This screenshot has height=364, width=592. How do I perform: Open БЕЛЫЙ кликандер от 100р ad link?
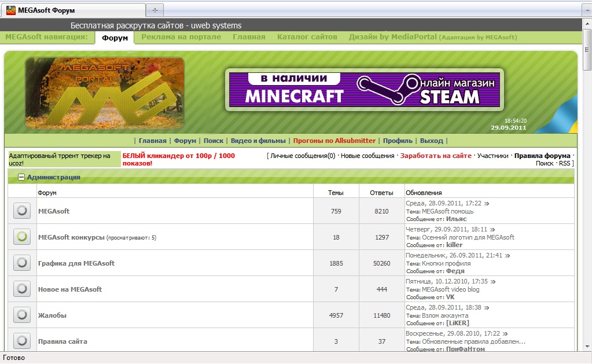179,159
